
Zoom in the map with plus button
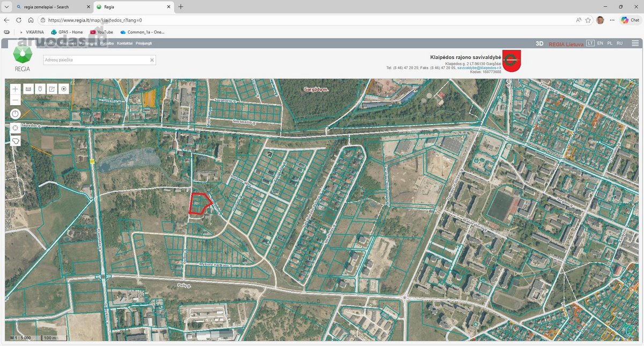click(x=15, y=89)
